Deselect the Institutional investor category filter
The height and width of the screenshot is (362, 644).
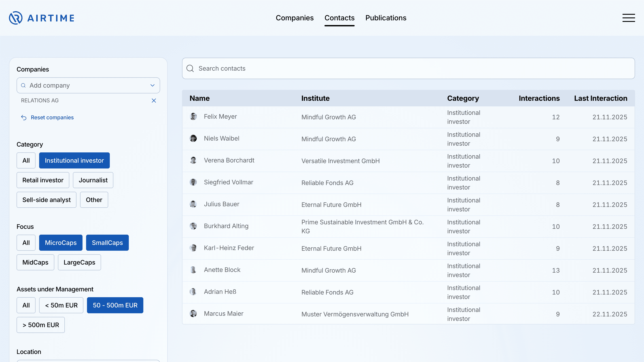(x=74, y=160)
